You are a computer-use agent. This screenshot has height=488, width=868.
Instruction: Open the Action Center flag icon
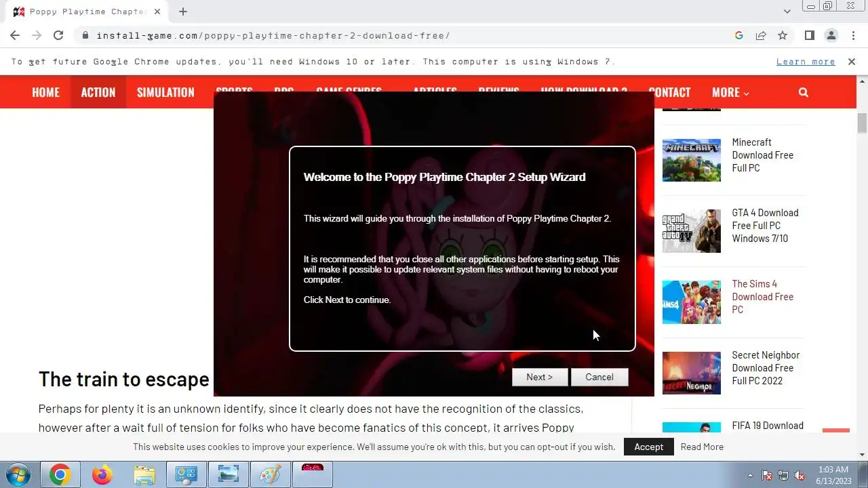coord(767,475)
